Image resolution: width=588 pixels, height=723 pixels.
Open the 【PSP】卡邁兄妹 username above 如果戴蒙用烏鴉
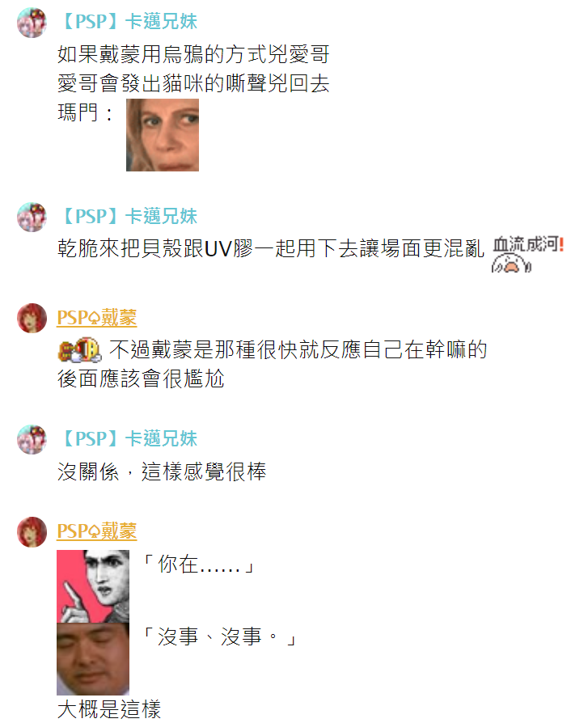pyautogui.click(x=127, y=22)
